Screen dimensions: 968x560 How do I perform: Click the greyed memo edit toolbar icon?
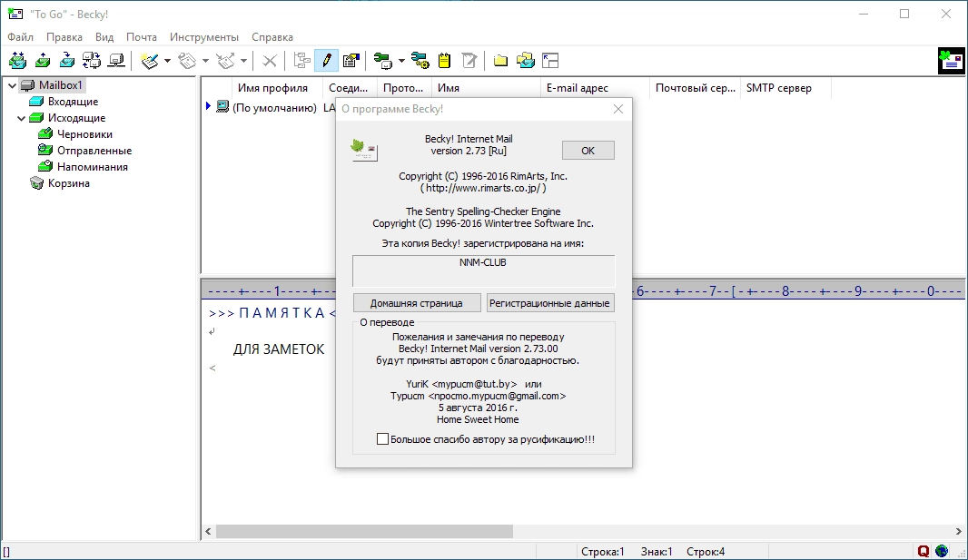[469, 61]
